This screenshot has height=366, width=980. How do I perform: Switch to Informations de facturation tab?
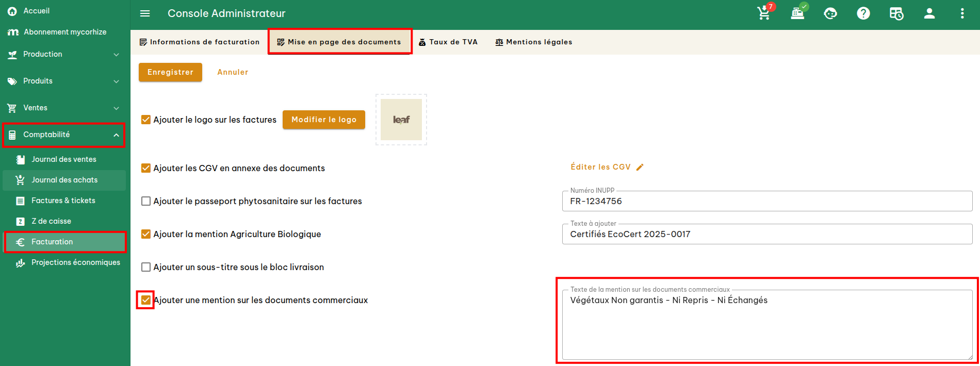tap(200, 42)
